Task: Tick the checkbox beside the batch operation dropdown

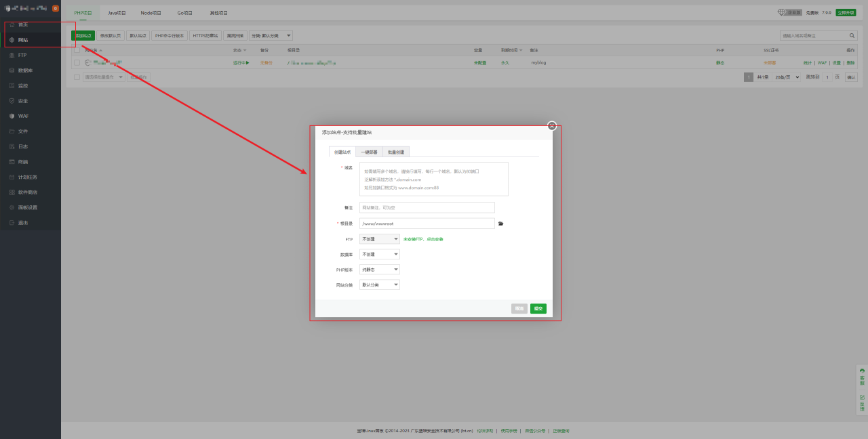Action: 77,77
